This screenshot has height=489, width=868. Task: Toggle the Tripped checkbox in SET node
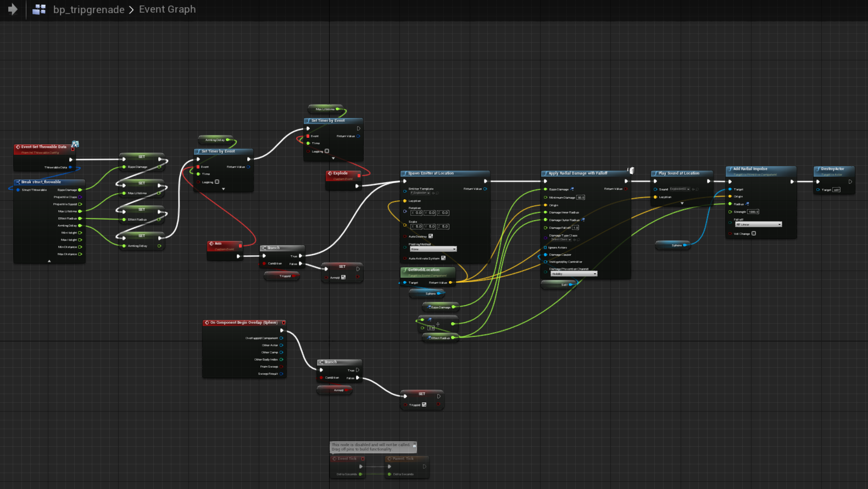(424, 404)
